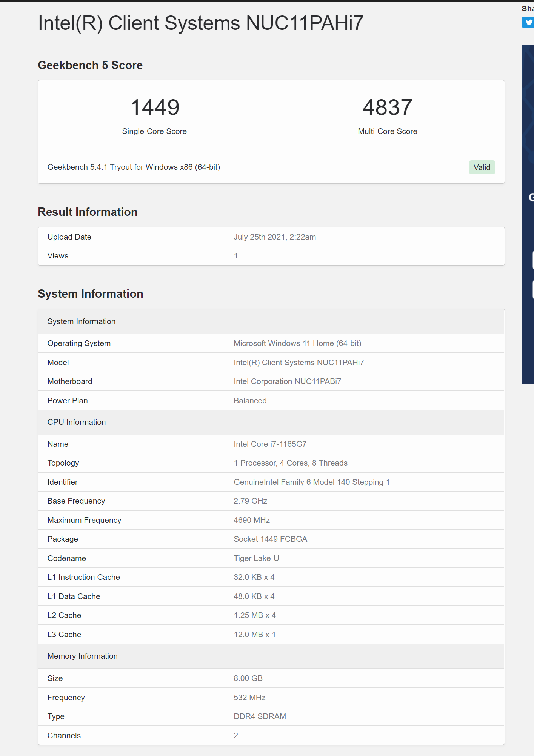Image resolution: width=534 pixels, height=756 pixels.
Task: Click memory Size value '8.00 GB'
Action: [248, 678]
